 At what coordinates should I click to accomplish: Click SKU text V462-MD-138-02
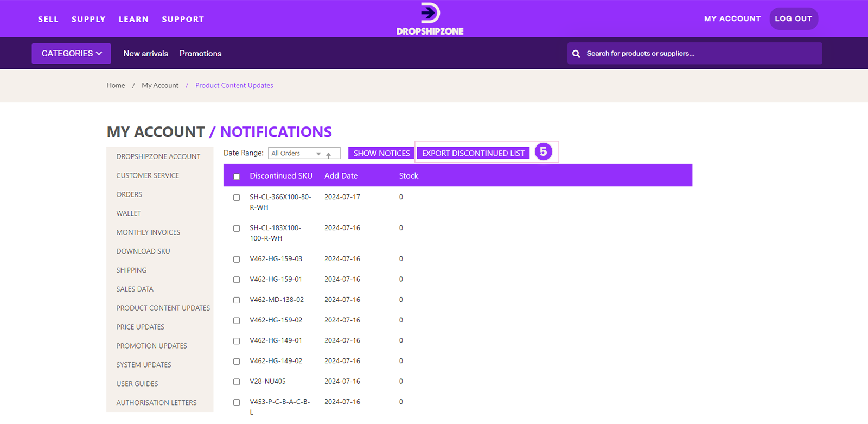pyautogui.click(x=277, y=300)
